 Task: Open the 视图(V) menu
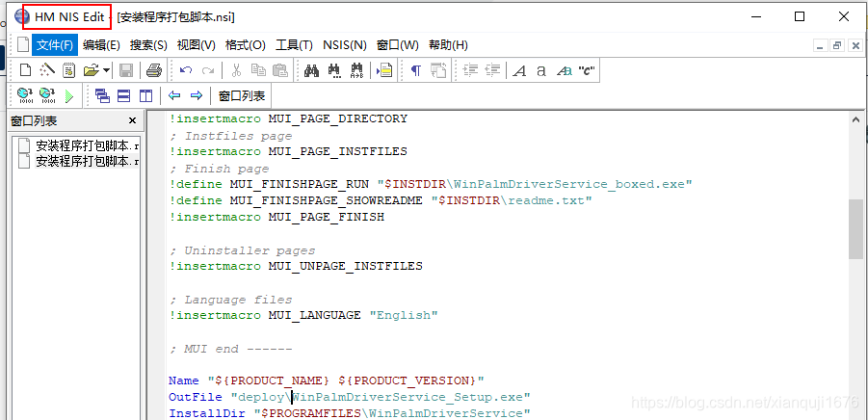[x=196, y=45]
